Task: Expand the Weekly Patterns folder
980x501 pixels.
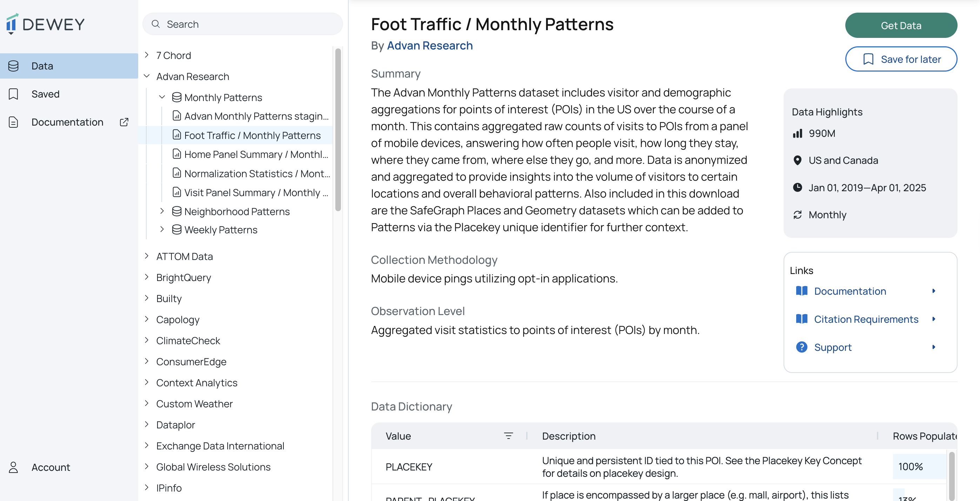Action: pyautogui.click(x=162, y=229)
